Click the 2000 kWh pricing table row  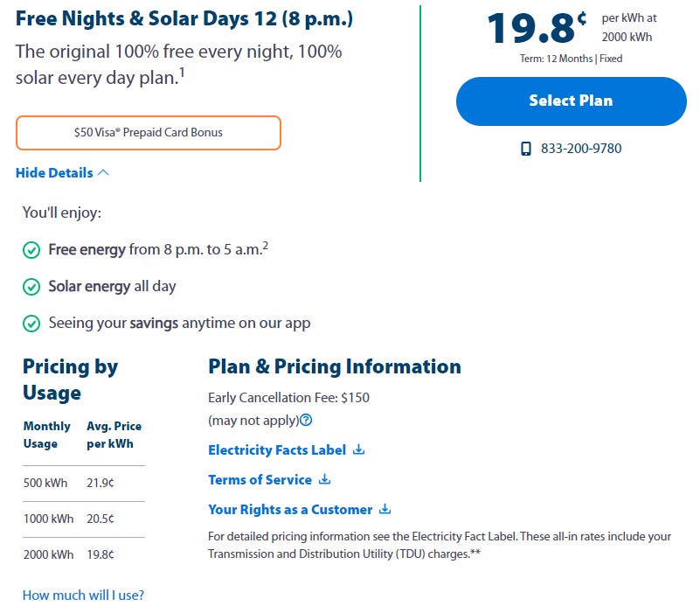point(83,554)
